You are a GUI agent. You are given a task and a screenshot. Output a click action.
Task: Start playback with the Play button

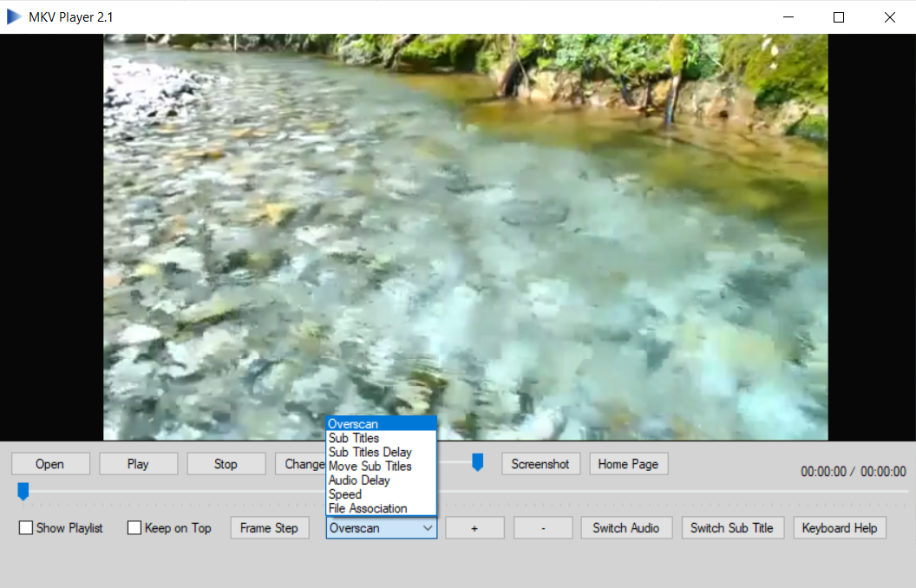click(138, 464)
